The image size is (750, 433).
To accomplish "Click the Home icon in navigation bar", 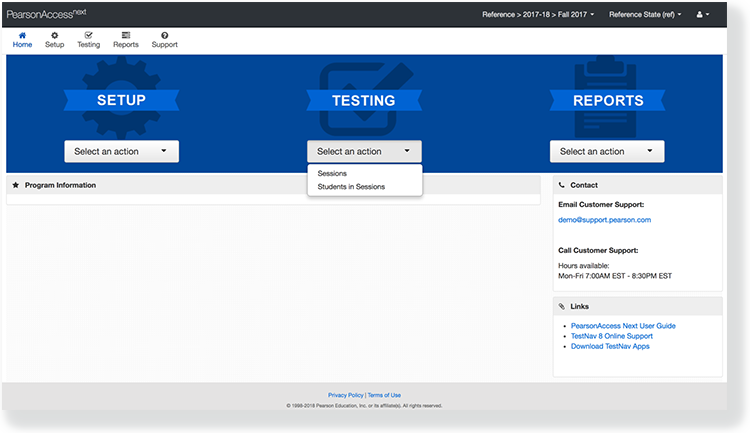I will (22, 36).
